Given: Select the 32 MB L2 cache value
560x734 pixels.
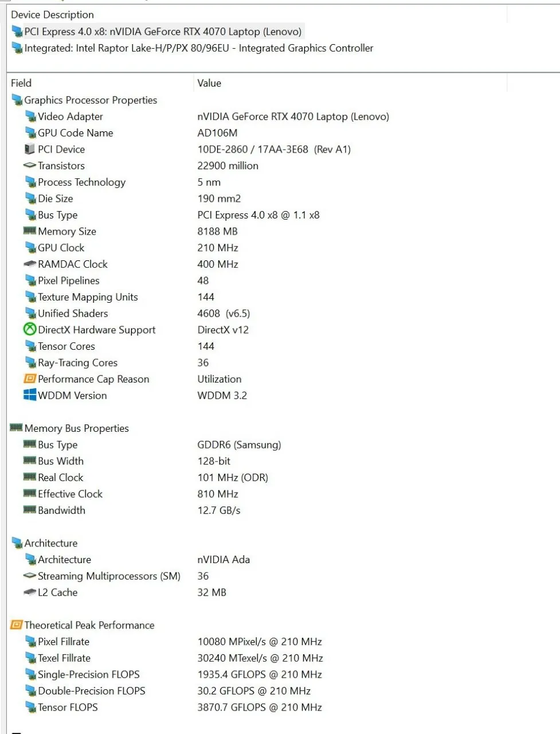Looking at the screenshot, I should pyautogui.click(x=212, y=592).
